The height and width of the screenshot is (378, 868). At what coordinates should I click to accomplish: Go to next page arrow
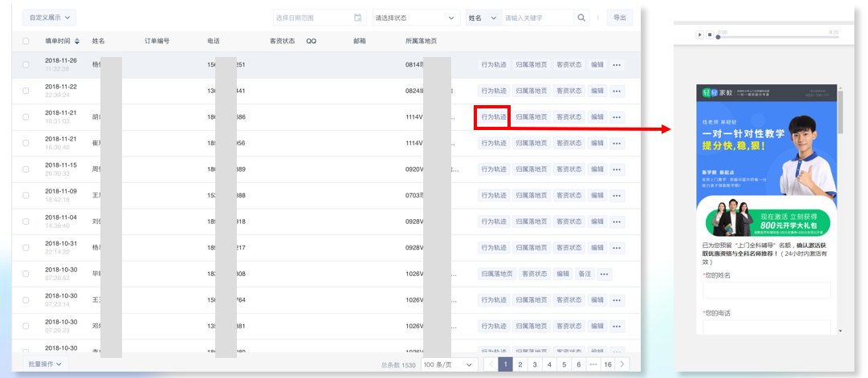[x=622, y=364]
